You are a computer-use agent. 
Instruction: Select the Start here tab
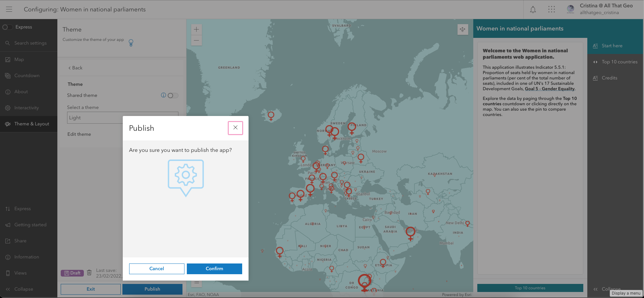(615, 46)
